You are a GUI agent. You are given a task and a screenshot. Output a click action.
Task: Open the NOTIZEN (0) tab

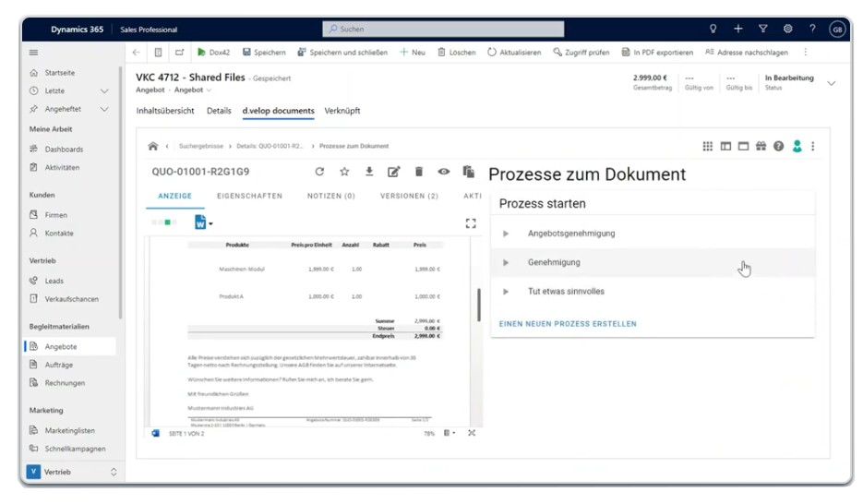(331, 196)
